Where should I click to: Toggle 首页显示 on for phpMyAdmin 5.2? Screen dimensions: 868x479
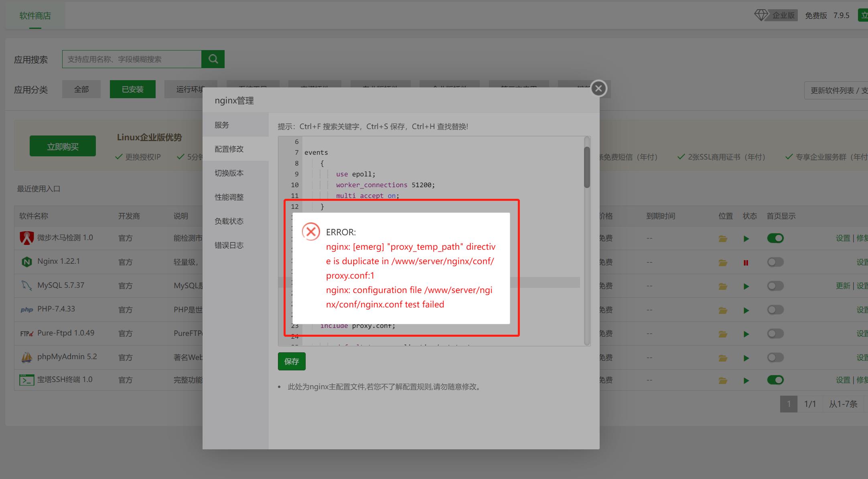[775, 358]
